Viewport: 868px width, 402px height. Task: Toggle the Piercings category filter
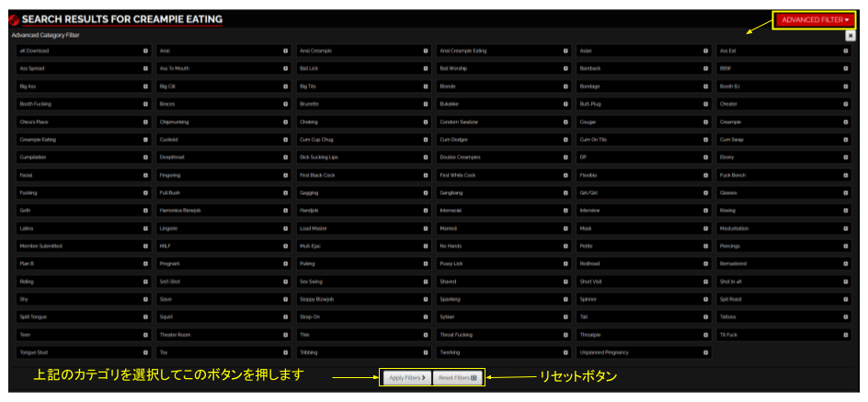[x=783, y=247]
